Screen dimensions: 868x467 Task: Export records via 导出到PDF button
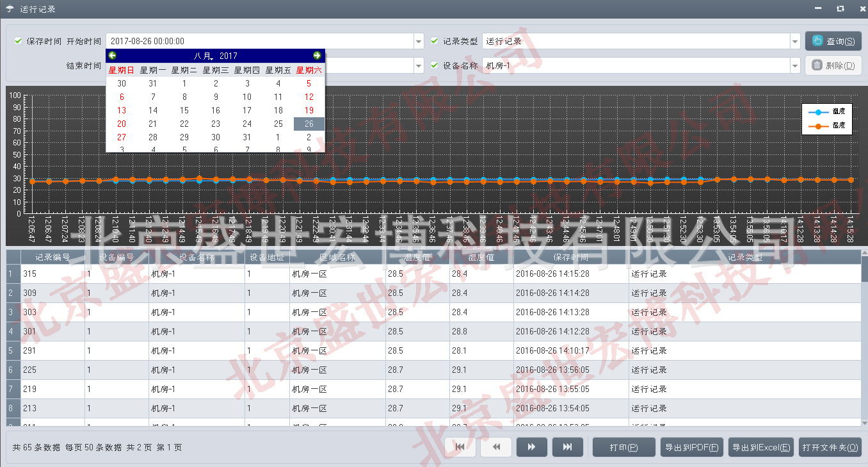691,447
